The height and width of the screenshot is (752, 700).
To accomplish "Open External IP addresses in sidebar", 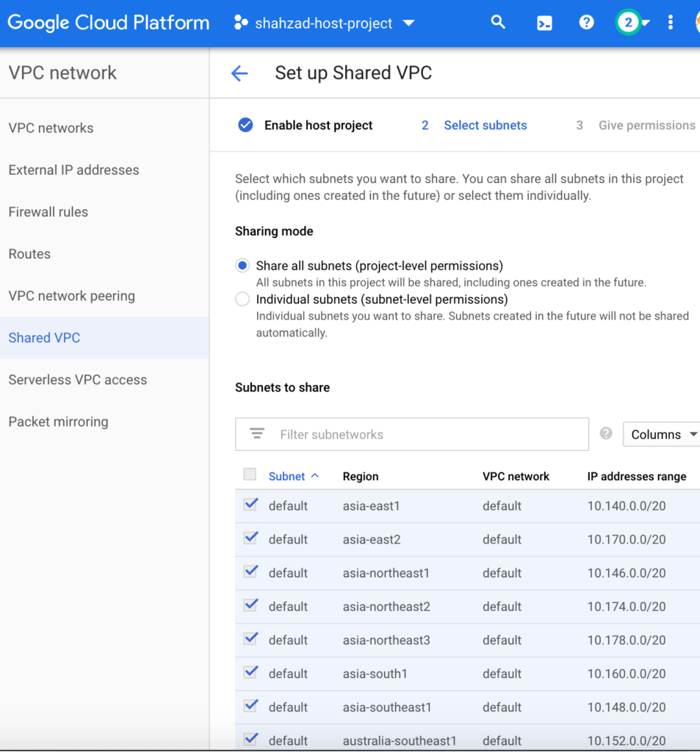I will coord(74,170).
